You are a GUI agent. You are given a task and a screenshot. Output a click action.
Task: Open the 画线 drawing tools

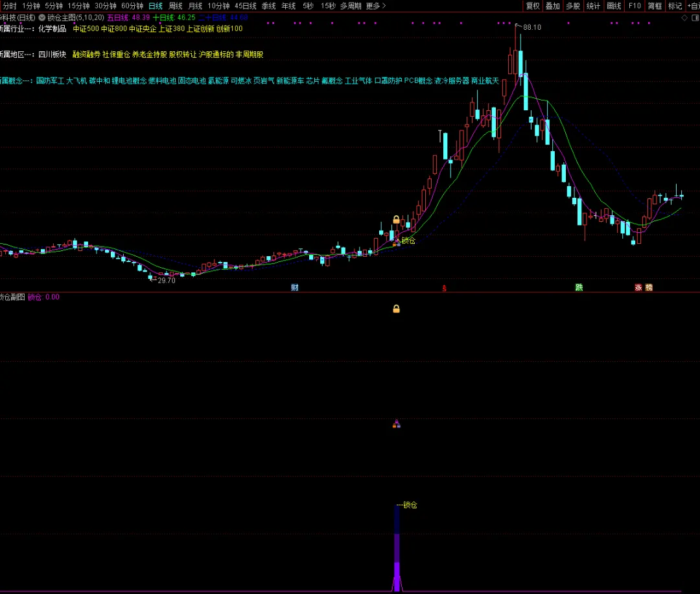614,6
